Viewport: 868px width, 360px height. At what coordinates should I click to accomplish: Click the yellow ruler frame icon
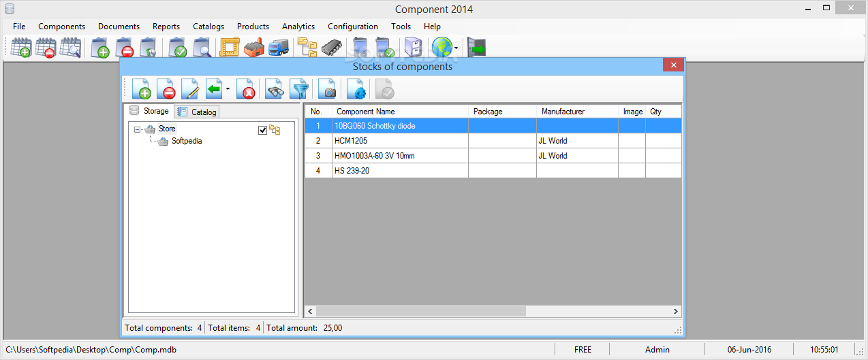pos(230,48)
